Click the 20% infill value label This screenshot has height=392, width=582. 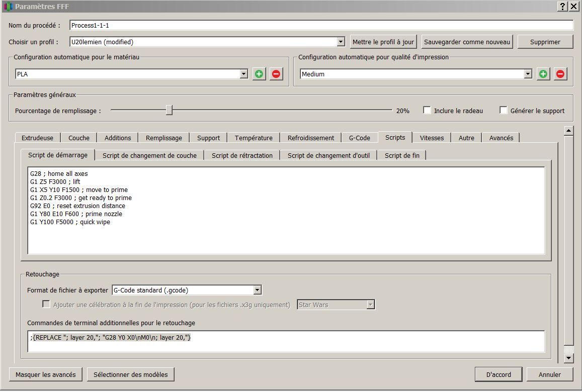(403, 111)
